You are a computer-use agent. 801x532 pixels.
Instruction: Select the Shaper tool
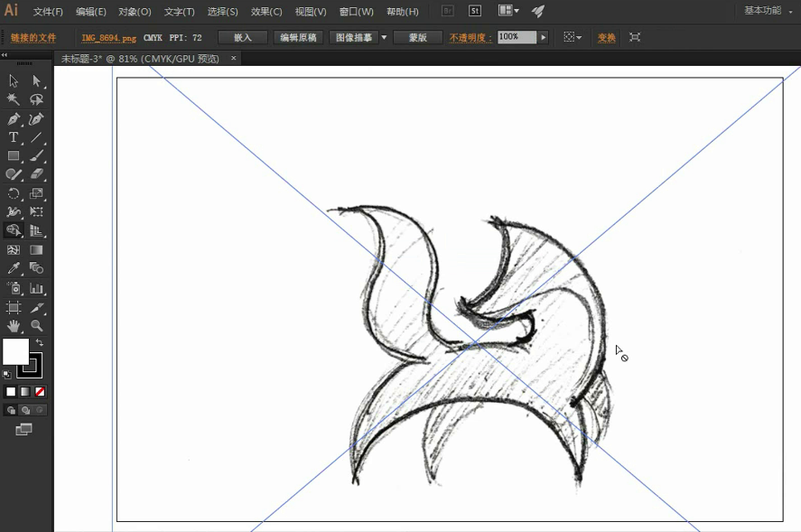[14, 174]
